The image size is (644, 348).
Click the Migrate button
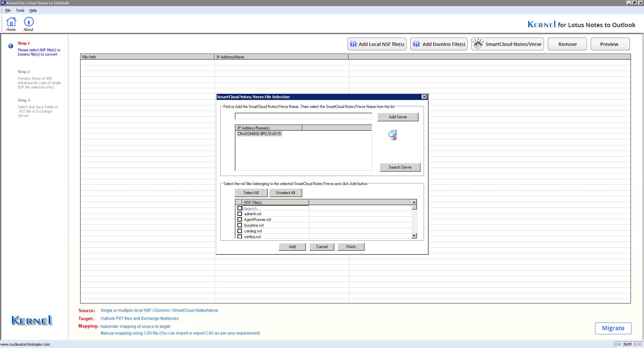click(x=613, y=328)
